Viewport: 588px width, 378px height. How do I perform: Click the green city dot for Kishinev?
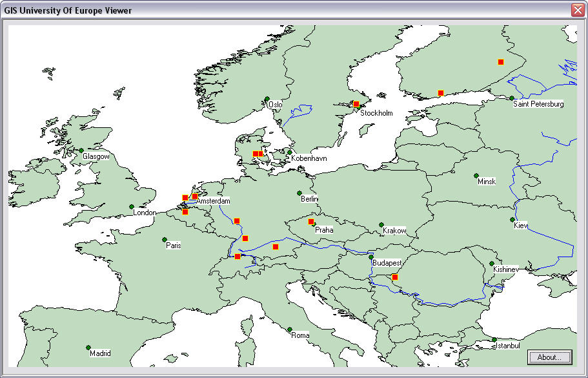pos(492,263)
